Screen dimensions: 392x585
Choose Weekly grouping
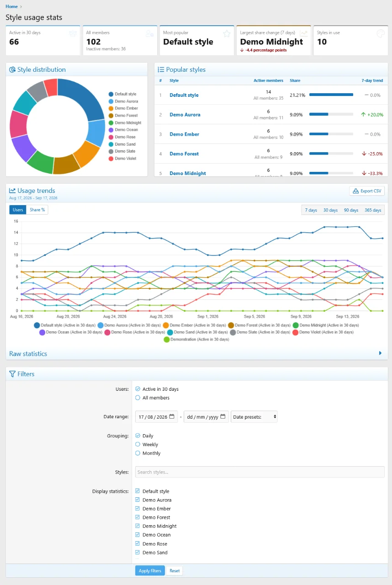pos(138,444)
